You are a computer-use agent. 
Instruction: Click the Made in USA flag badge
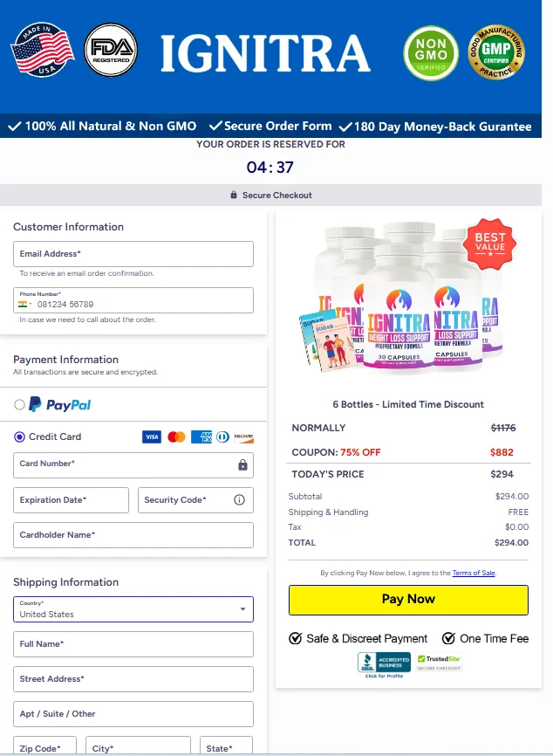43,50
